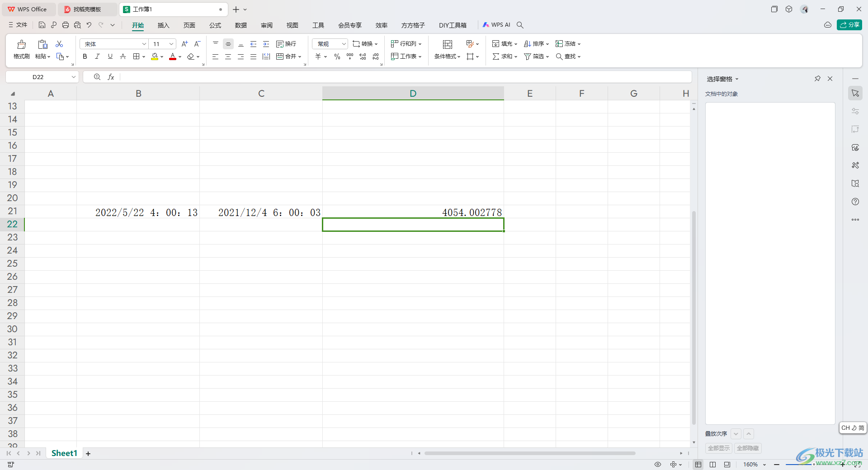Open the 文件 menu
Screen dimensions: 868x470
coord(18,25)
